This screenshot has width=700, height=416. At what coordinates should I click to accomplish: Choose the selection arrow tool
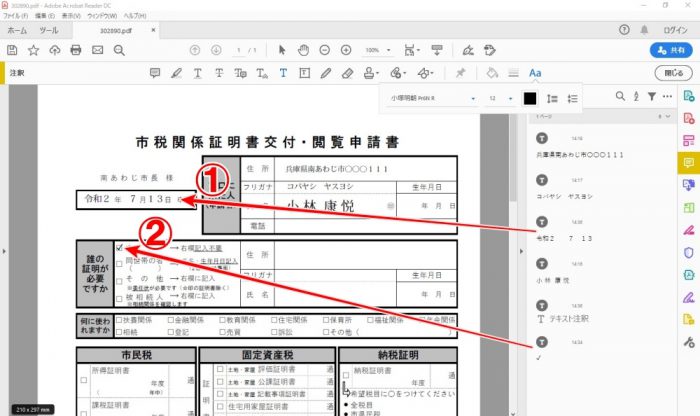[282, 50]
